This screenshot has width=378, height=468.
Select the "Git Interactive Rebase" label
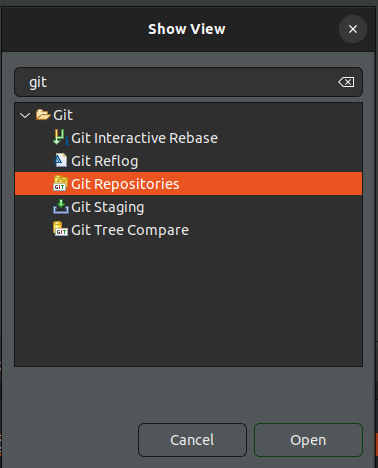pyautogui.click(x=144, y=138)
